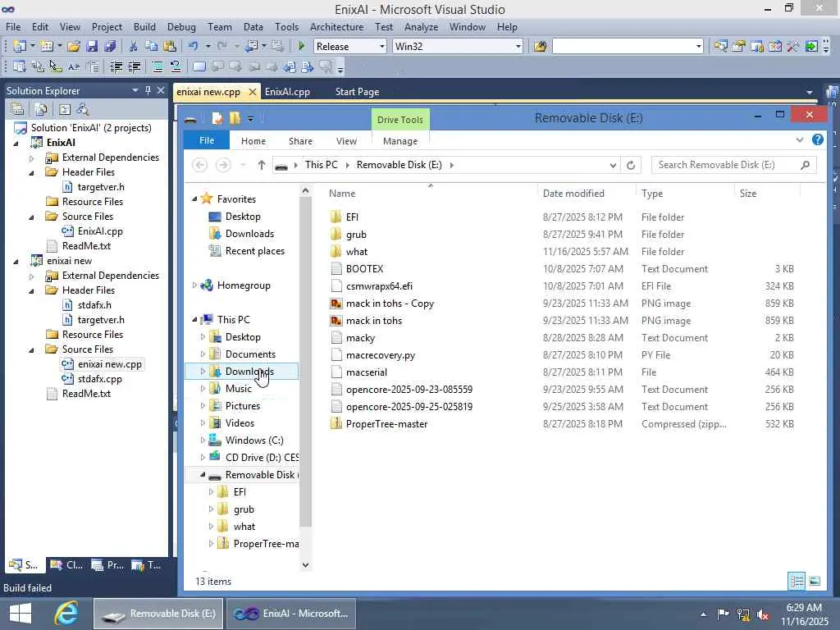Image resolution: width=840 pixels, height=630 pixels.
Task: Open the Manage tab under Drive Tools
Action: [400, 141]
